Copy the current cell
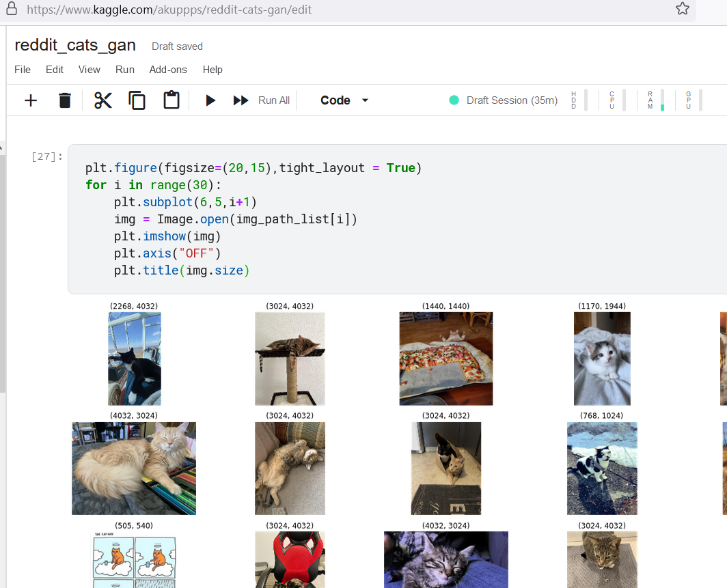 [137, 100]
